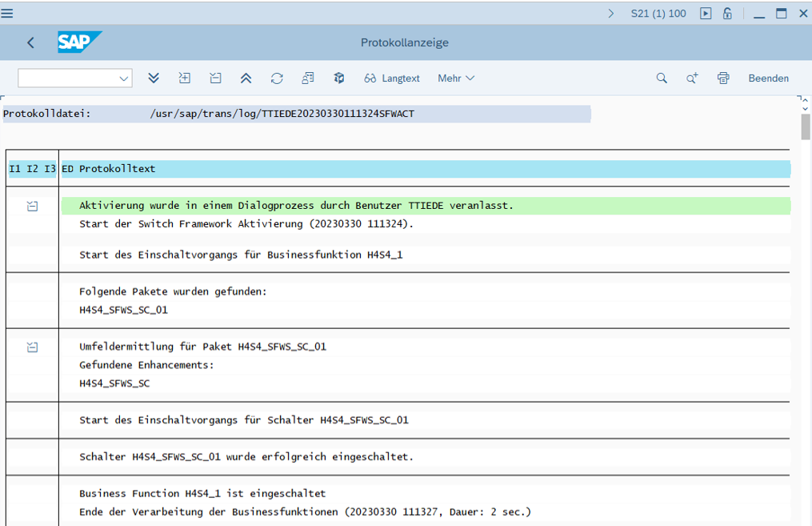Click inside the command input field
Image resolution: width=812 pixels, height=526 pixels.
click(x=67, y=78)
